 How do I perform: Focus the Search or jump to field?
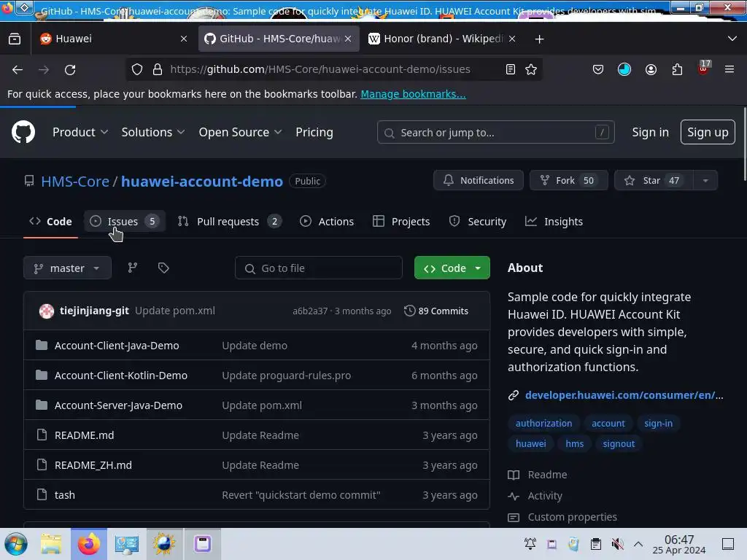(x=495, y=132)
